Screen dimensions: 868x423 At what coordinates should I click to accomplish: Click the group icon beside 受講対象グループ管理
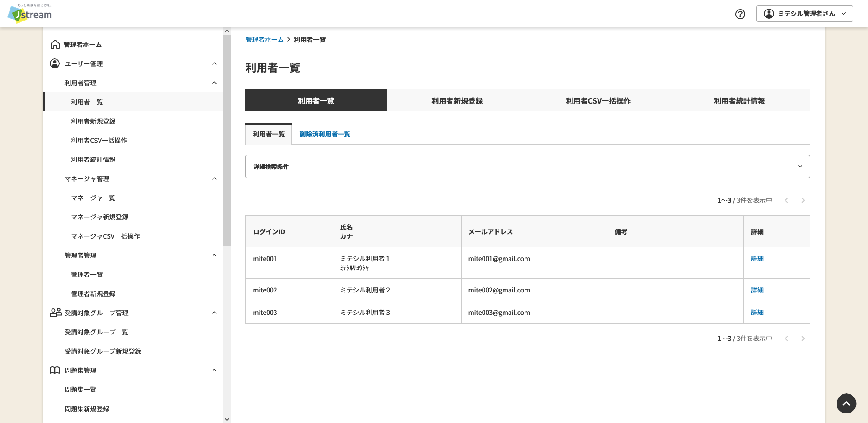coord(55,313)
